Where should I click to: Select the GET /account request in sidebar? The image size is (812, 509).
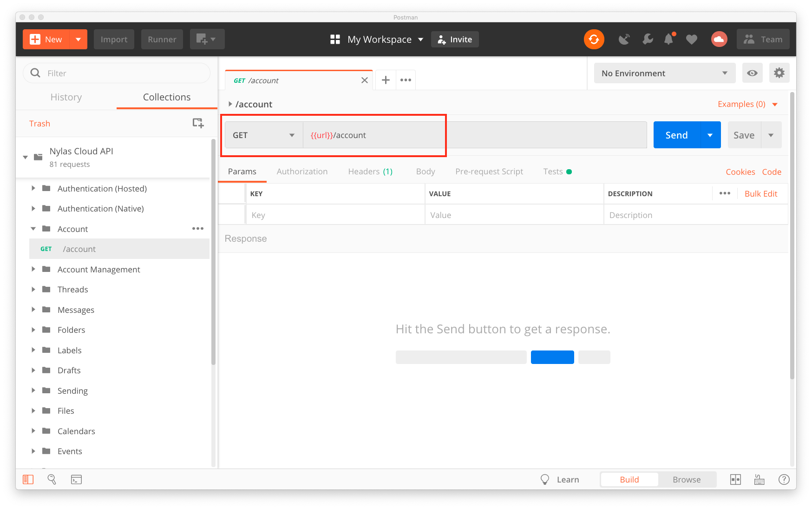[119, 249]
